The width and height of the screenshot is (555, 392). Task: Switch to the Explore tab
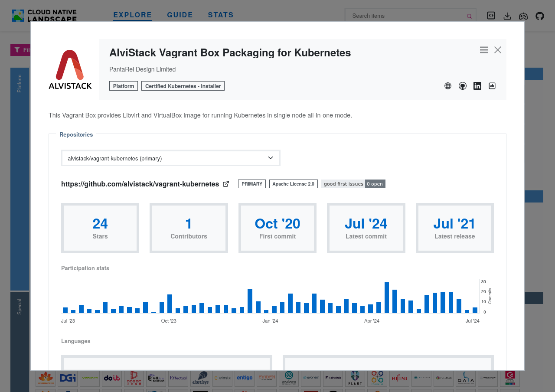133,15
